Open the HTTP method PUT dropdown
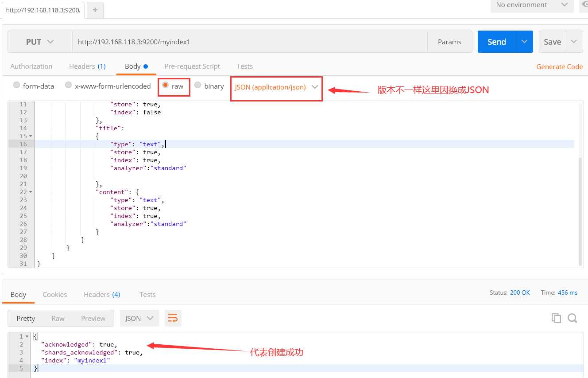Screen dimensions: 588x378 tap(40, 42)
